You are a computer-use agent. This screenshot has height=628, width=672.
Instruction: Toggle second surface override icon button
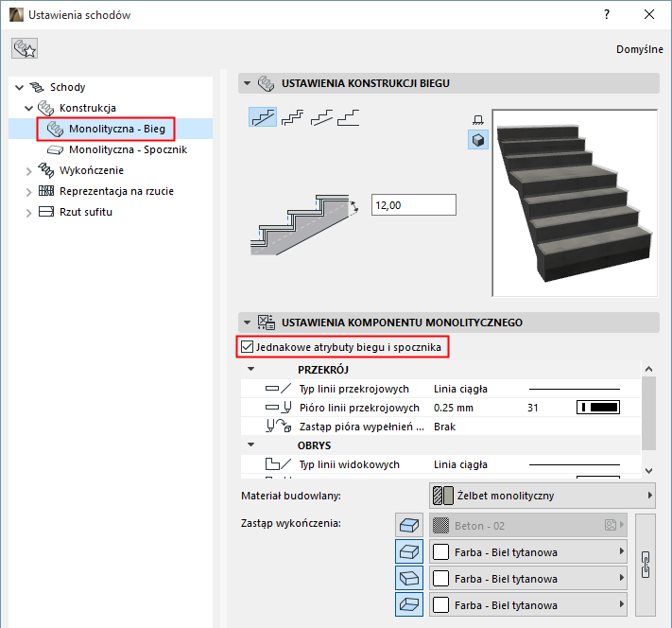(409, 551)
